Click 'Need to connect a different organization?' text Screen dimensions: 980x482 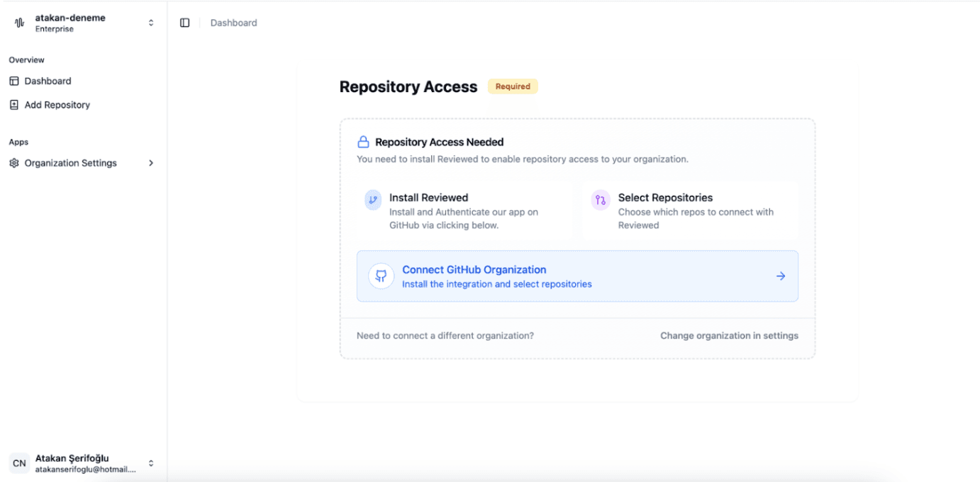pos(445,335)
